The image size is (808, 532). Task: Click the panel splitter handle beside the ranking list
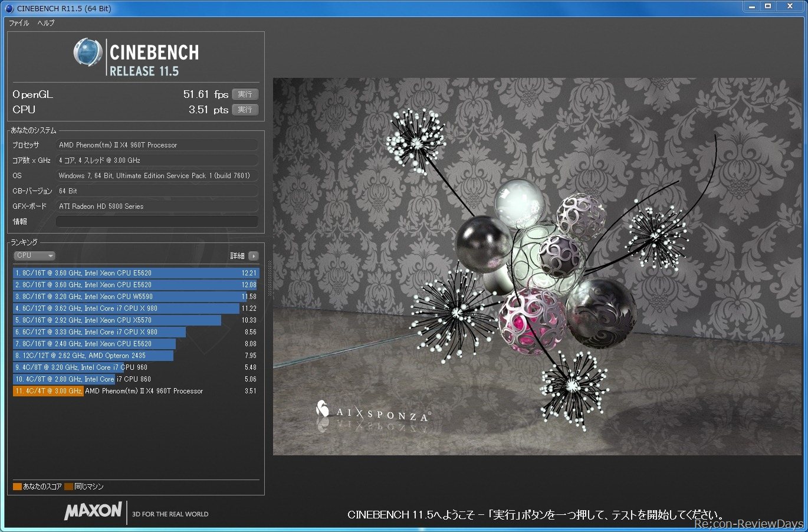click(270, 277)
